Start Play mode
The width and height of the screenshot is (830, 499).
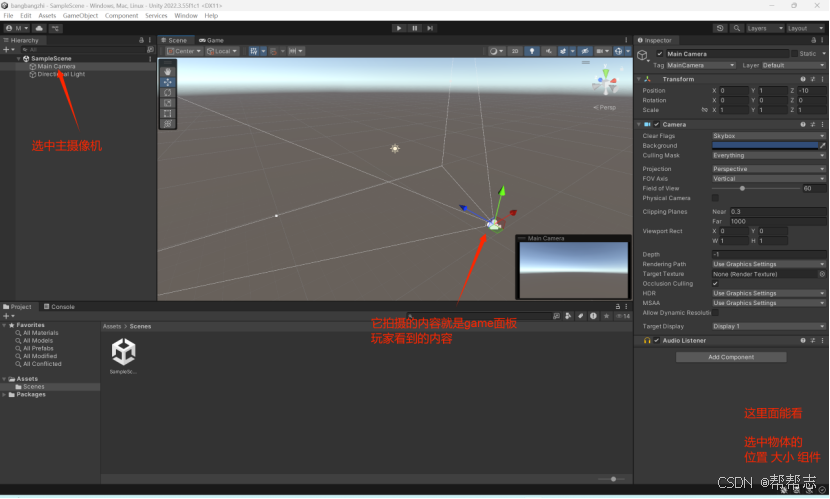[399, 28]
